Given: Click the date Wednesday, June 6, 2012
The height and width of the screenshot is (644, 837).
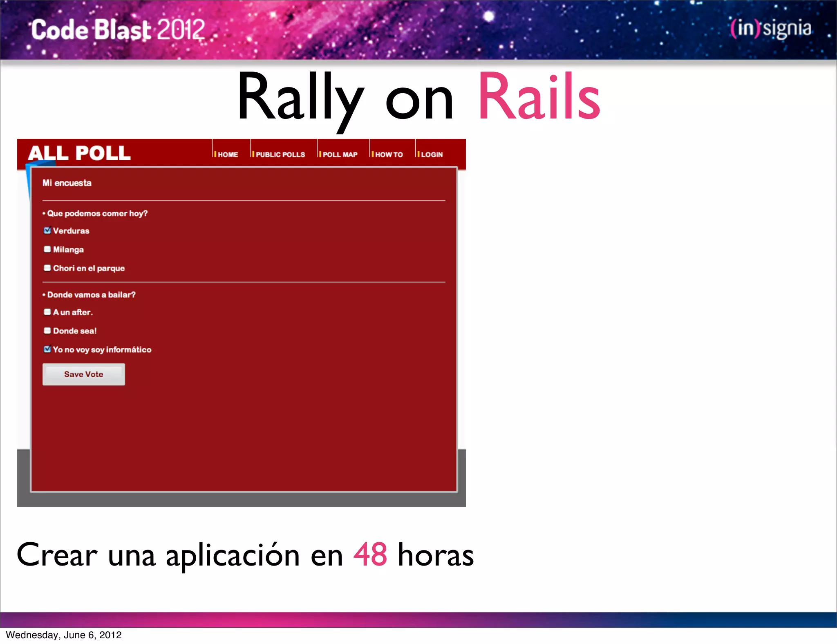Looking at the screenshot, I should point(64,635).
